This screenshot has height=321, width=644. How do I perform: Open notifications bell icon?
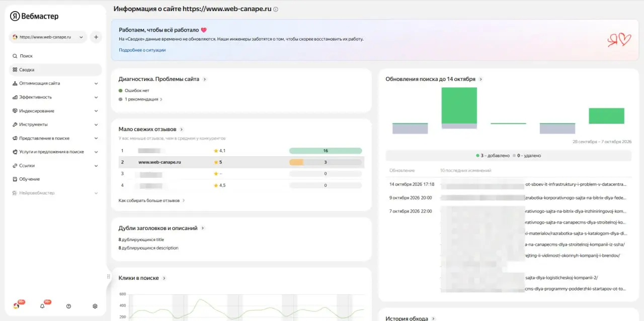pos(43,305)
